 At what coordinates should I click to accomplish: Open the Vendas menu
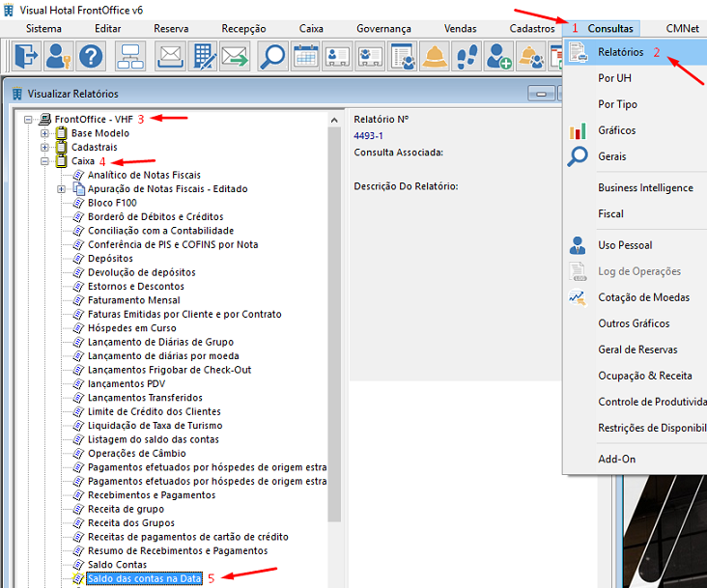pos(461,28)
